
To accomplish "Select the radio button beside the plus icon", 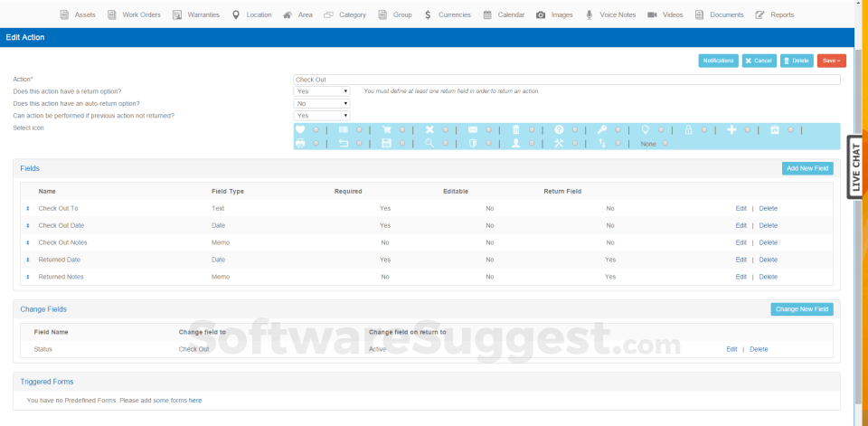I will tap(748, 129).
